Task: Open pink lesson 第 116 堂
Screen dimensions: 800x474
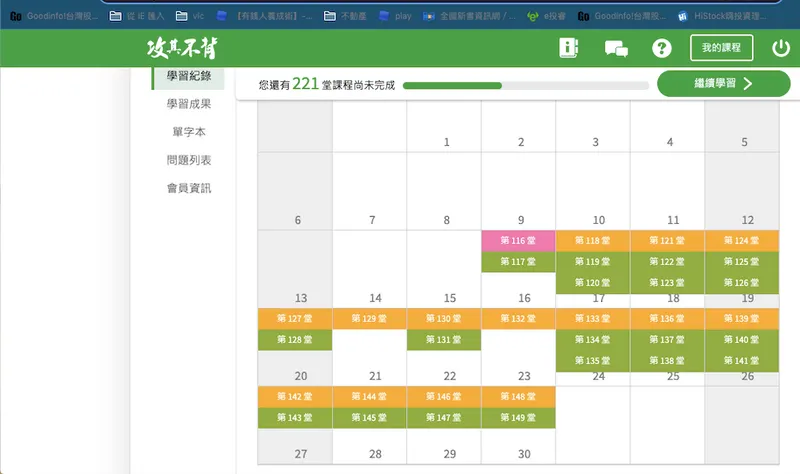Action: click(x=518, y=241)
